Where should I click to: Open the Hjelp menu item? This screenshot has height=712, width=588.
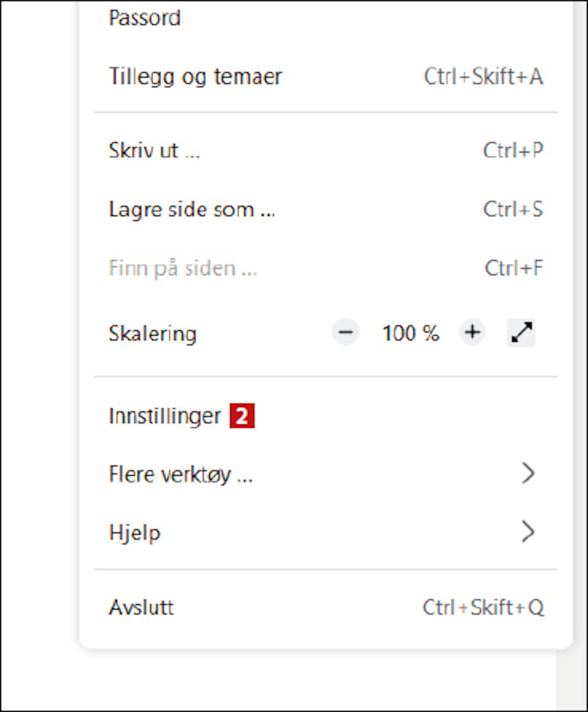point(135,533)
